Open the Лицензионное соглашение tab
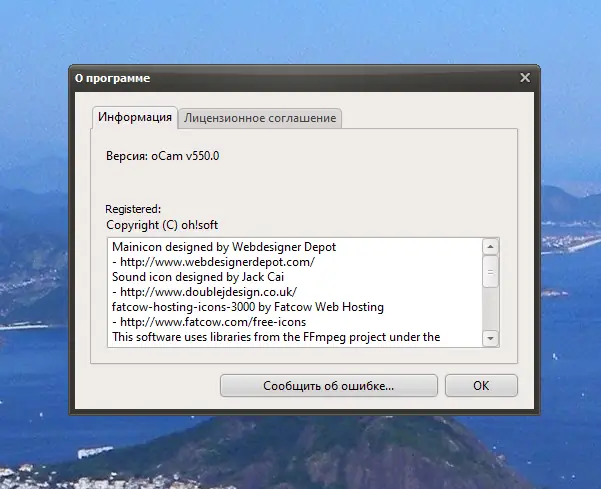This screenshot has height=489, width=601. tap(260, 118)
